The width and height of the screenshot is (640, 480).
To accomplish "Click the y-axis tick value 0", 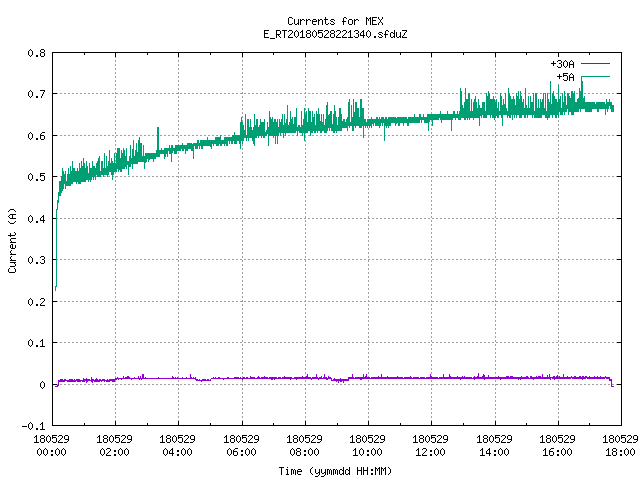I will point(42,384).
